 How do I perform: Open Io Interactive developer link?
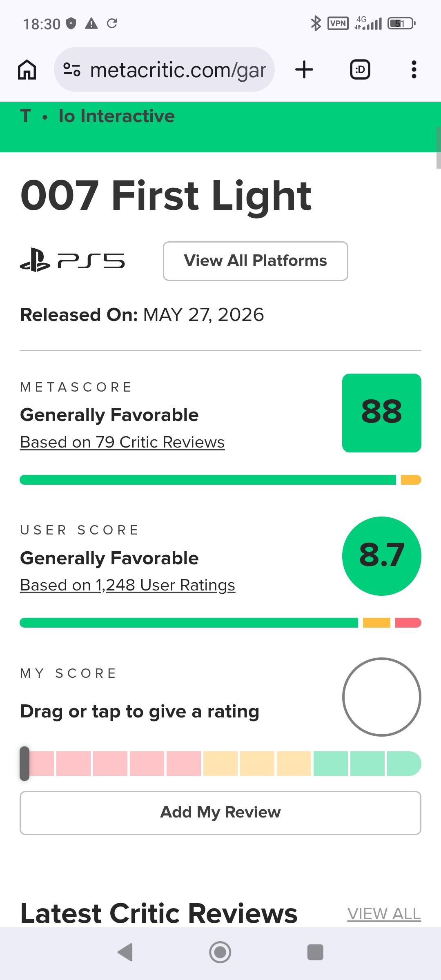coord(117,116)
